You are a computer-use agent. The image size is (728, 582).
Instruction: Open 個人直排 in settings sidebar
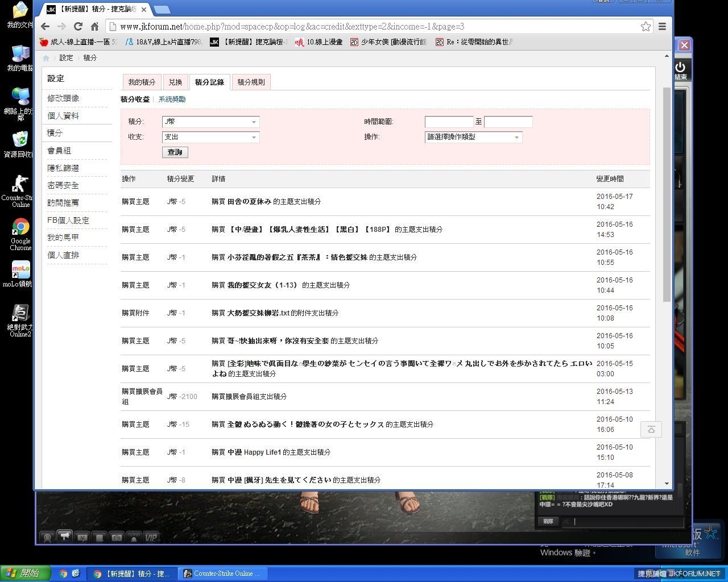click(63, 255)
